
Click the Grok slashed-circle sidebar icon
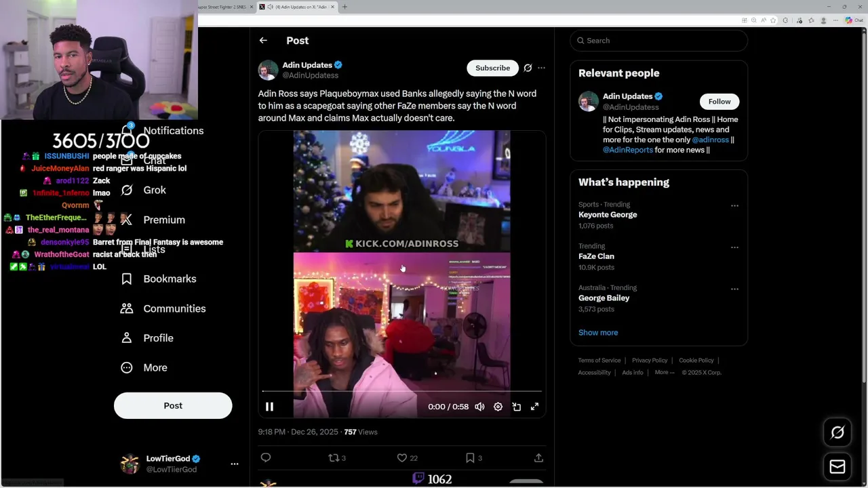coord(127,190)
